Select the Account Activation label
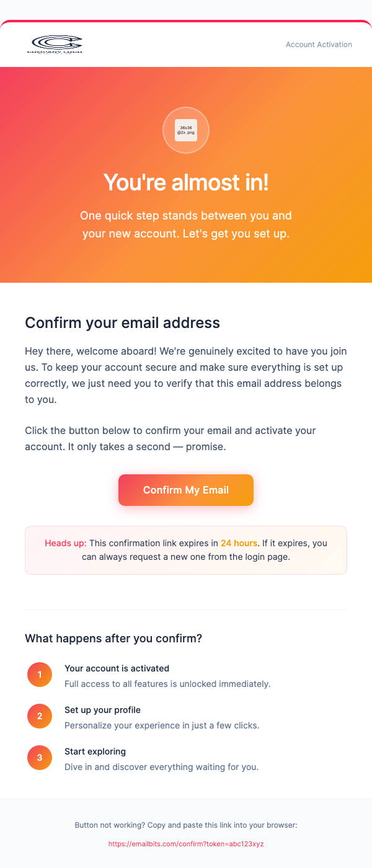Screen dimensions: 372x868 (x=319, y=45)
